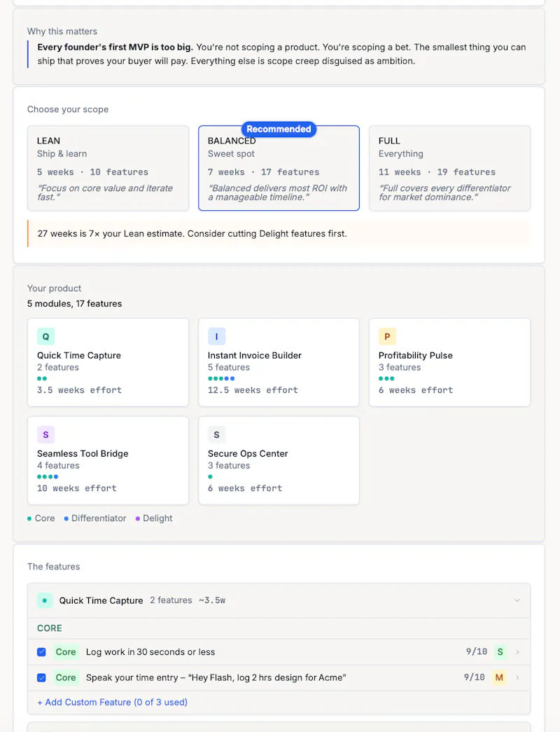The image size is (560, 732).
Task: Open the Seamless Tool Bridge module card
Action: point(108,460)
